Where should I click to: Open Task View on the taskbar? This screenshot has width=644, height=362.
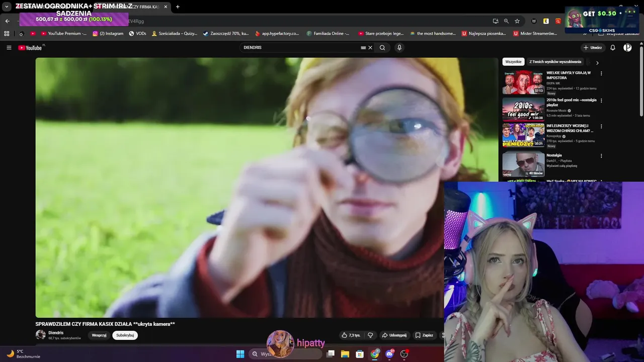click(331, 354)
